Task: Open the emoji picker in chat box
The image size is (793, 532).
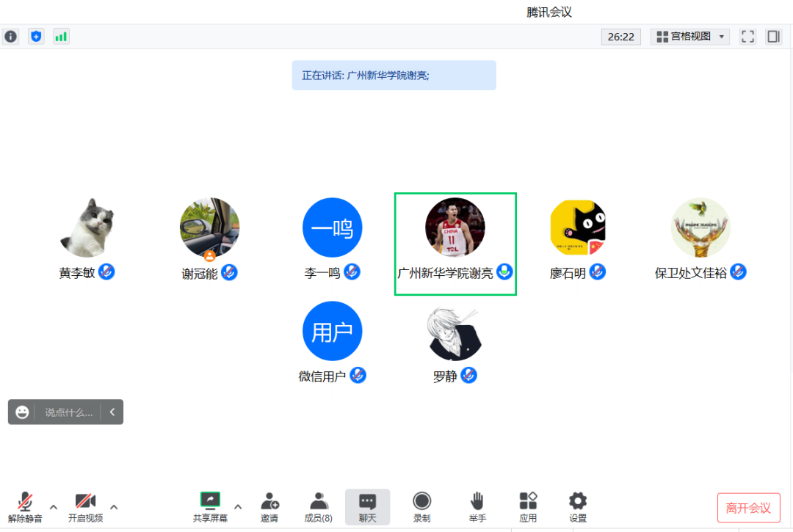Action: pos(23,412)
